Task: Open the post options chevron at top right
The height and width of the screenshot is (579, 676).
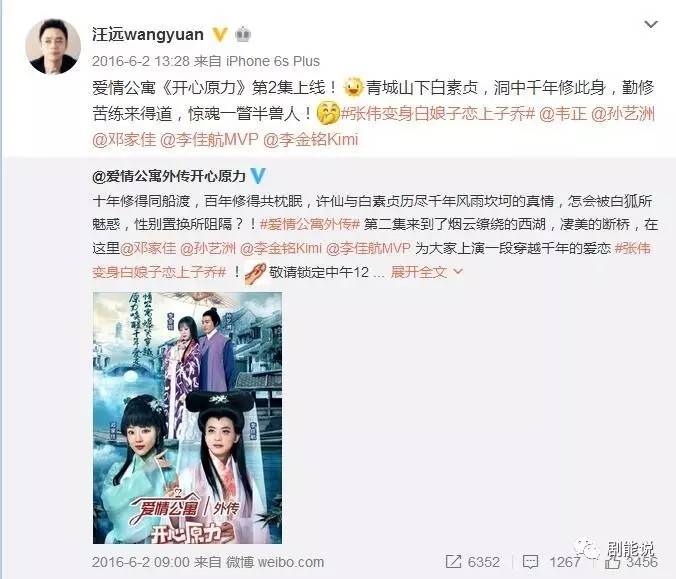Action: (651, 25)
